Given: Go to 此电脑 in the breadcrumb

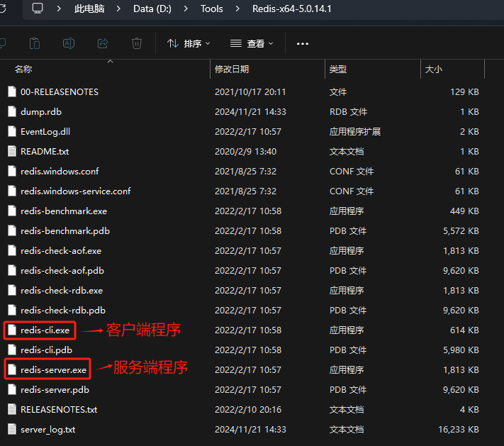Looking at the screenshot, I should [x=89, y=9].
